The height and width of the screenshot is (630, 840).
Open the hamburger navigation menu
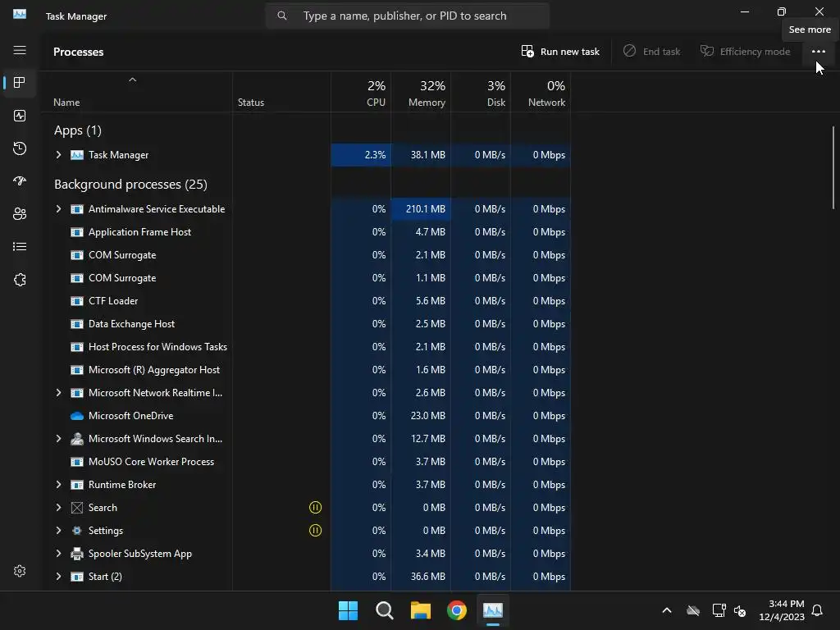[20, 50]
